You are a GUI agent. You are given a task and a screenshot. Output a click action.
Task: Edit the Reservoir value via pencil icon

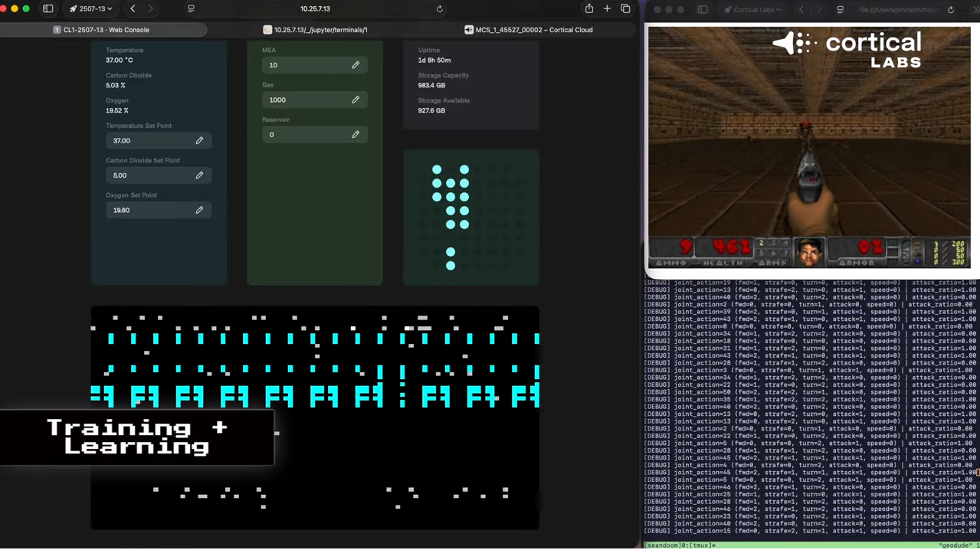[356, 135]
